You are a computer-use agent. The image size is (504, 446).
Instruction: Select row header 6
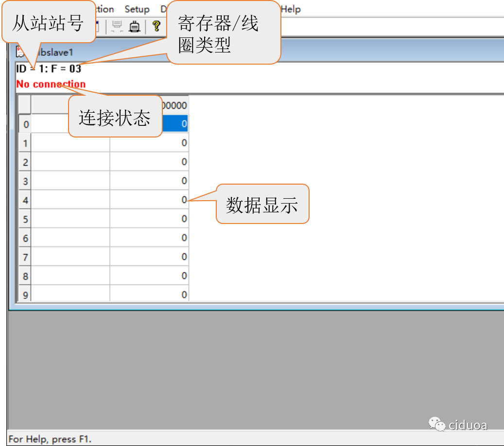coord(25,238)
